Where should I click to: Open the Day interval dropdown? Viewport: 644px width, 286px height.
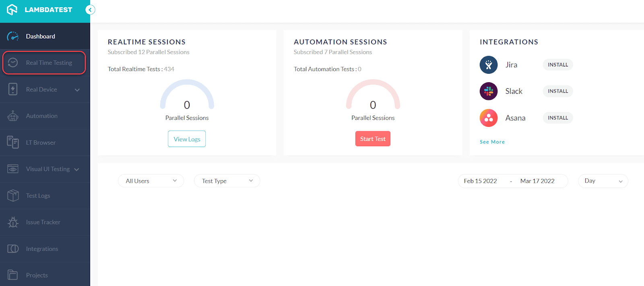tap(603, 181)
